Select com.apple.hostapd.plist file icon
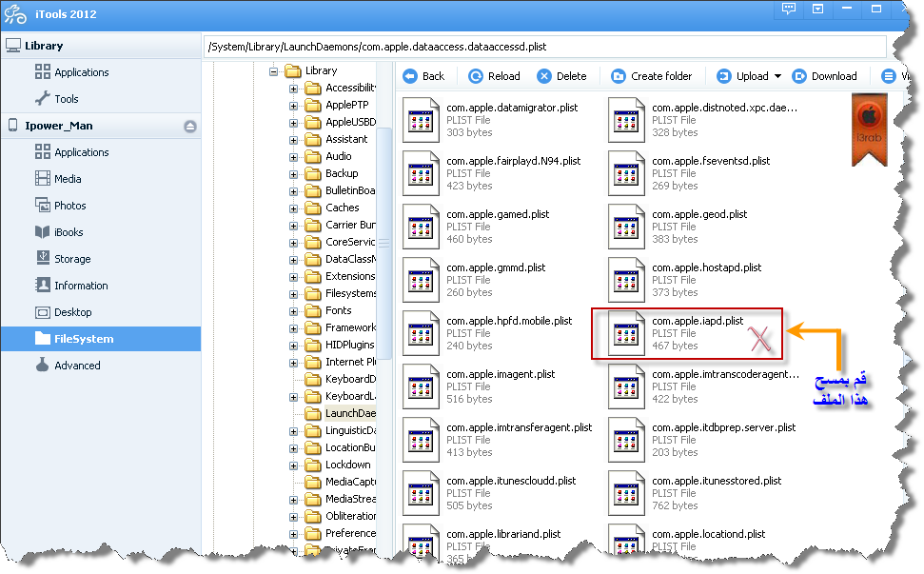 pyautogui.click(x=624, y=280)
